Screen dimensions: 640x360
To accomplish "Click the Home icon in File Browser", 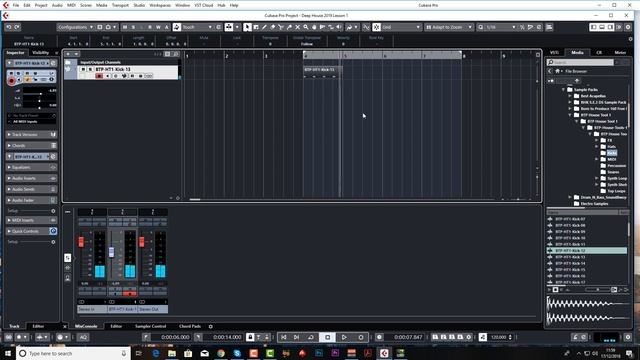I will (x=558, y=71).
